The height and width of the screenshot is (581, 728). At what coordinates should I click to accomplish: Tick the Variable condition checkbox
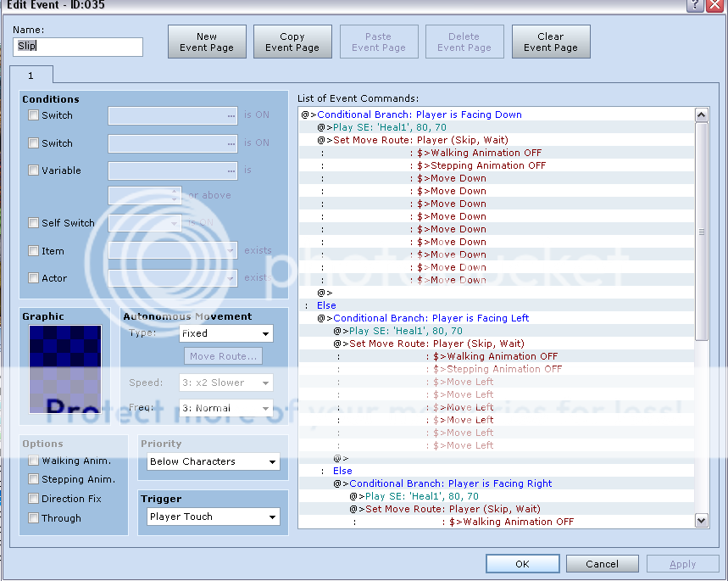[34, 170]
